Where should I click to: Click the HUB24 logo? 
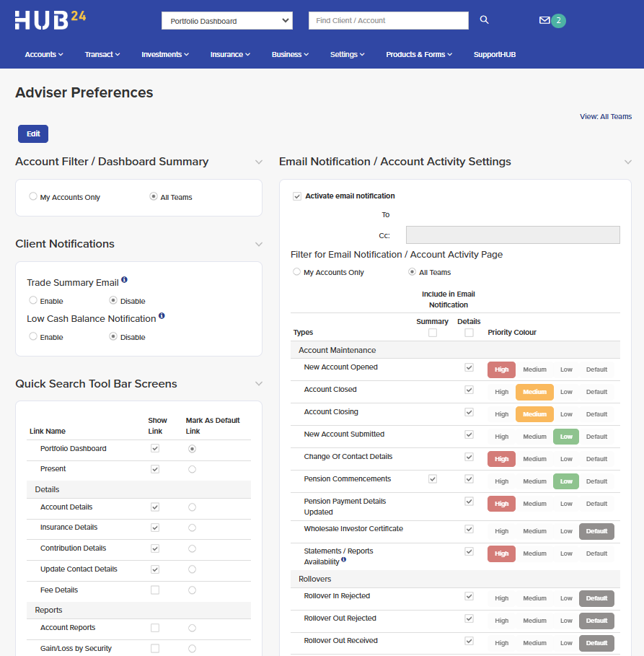[x=50, y=19]
